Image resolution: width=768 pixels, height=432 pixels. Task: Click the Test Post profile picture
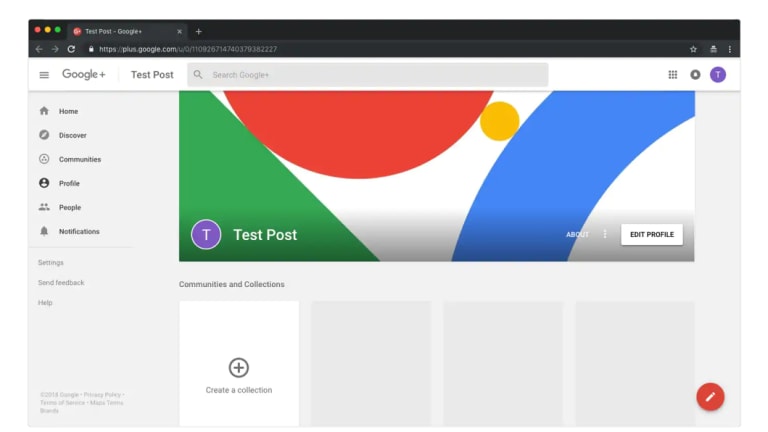click(x=206, y=235)
